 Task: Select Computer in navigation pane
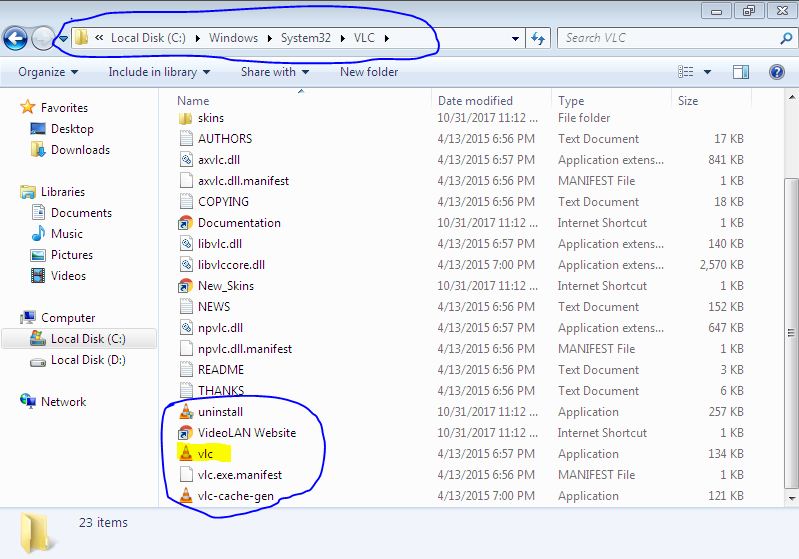pos(68,317)
